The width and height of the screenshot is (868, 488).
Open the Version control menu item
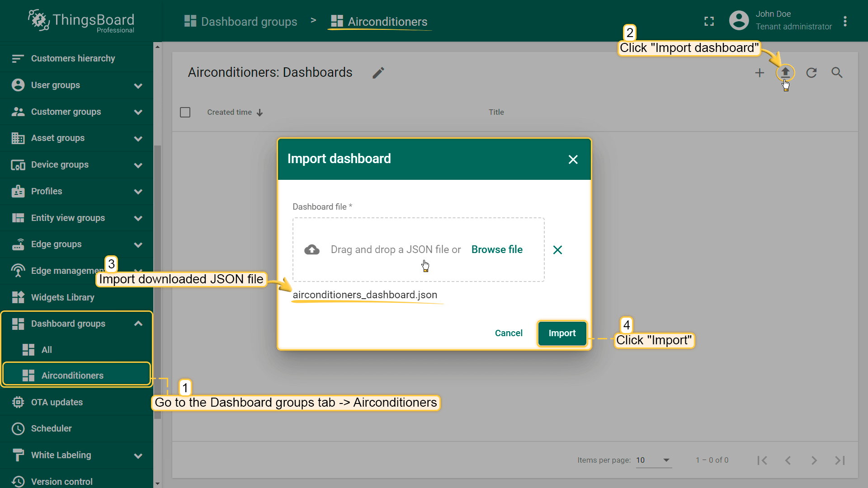click(x=77, y=481)
